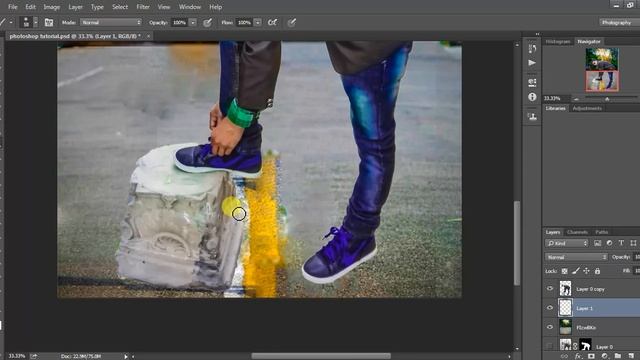Close the photoshop tutorial.psd document tab
The width and height of the screenshot is (640, 360).
pos(148,36)
